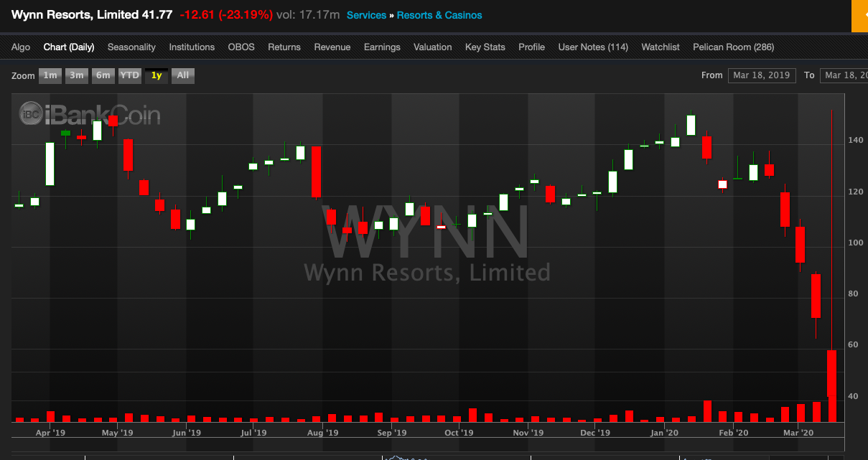
Task: Click the vol: 17.17m text
Action: [x=308, y=15]
